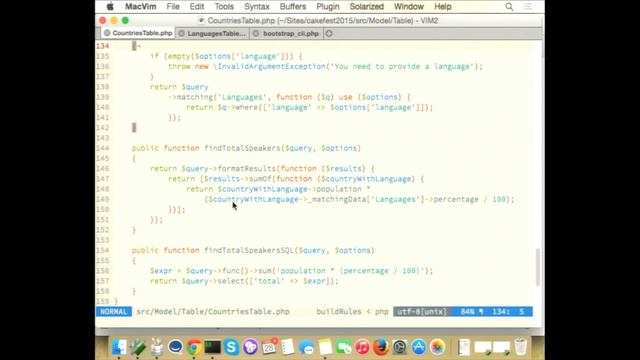Image resolution: width=640 pixels, height=360 pixels.
Task: Open iTunes from the Dock
Action: coord(362,347)
